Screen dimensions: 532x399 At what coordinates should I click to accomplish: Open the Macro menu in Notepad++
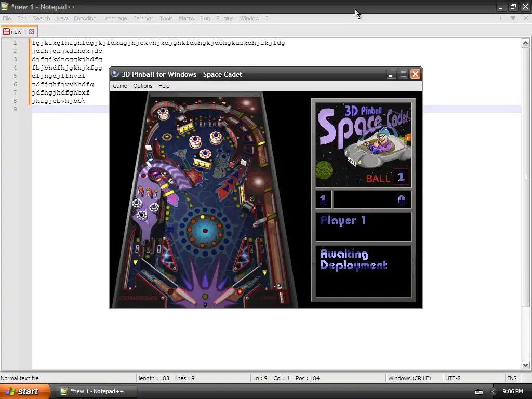tap(186, 18)
